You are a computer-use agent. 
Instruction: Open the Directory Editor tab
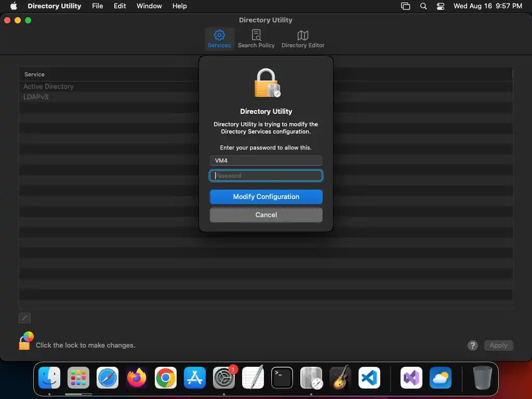click(x=303, y=39)
